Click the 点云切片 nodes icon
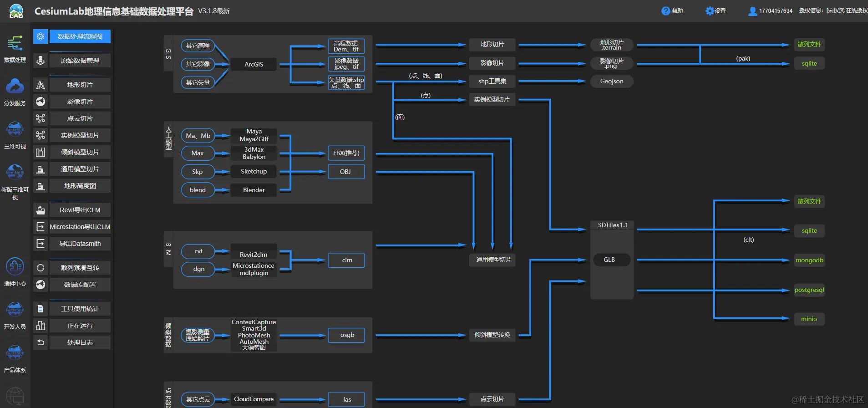 (41, 118)
